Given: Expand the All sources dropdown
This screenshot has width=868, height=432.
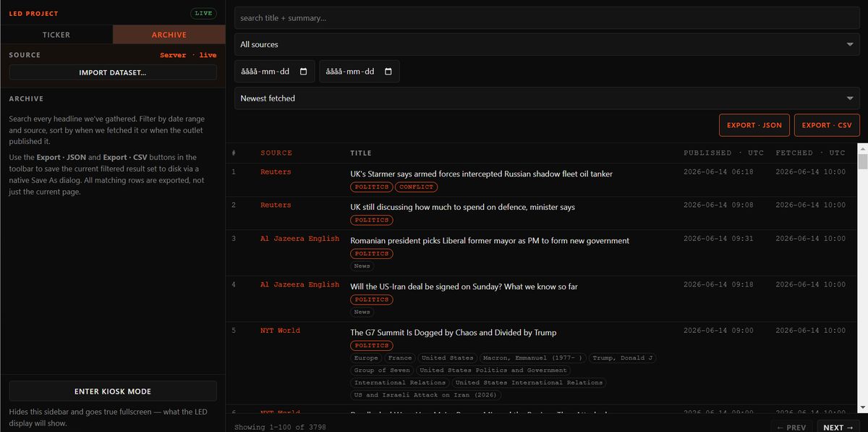Looking at the screenshot, I should tap(547, 44).
